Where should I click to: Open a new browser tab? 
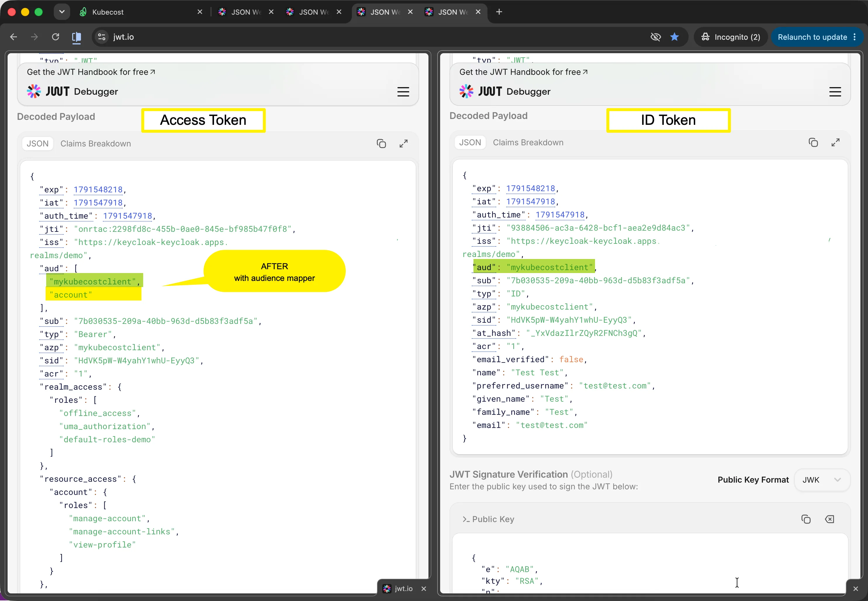tap(499, 12)
